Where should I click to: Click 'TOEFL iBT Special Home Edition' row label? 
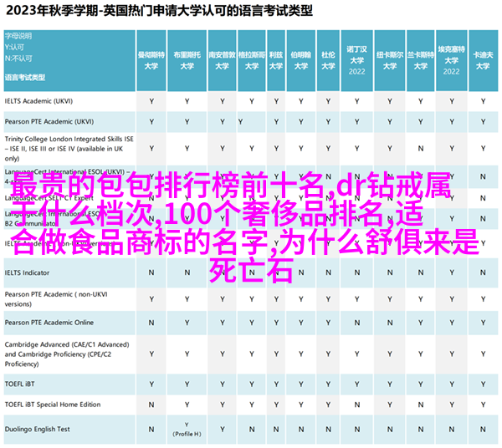click(x=53, y=405)
